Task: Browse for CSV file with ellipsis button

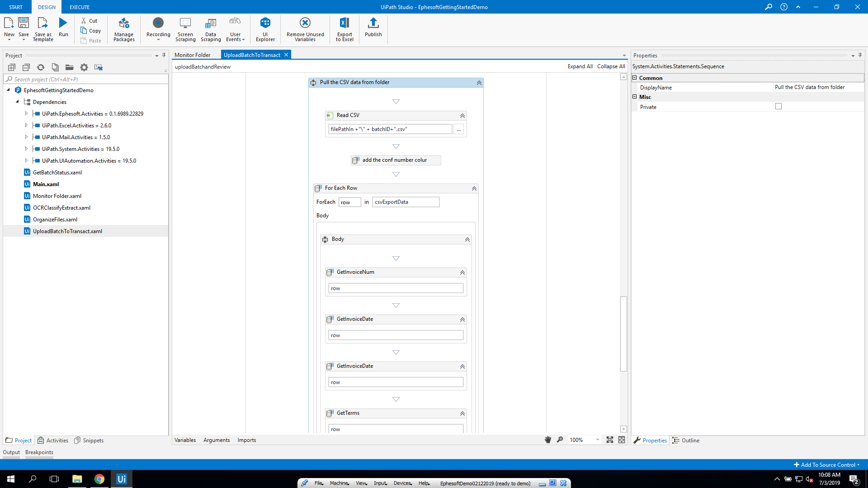Action: coord(458,129)
